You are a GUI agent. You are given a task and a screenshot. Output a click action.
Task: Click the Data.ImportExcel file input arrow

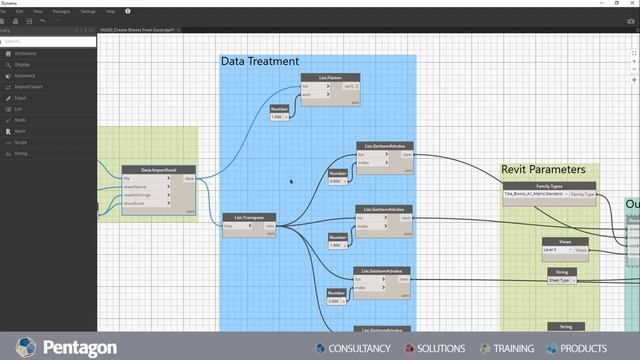tap(168, 178)
